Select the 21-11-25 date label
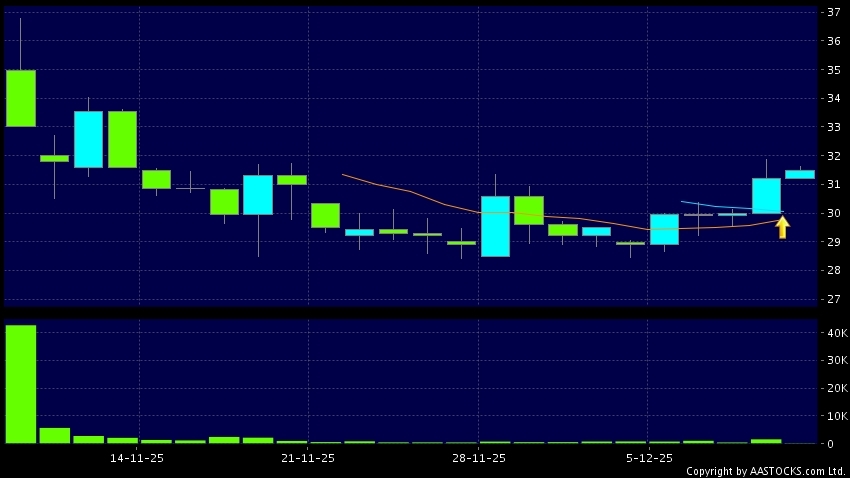This screenshot has width=850, height=478. [x=308, y=458]
